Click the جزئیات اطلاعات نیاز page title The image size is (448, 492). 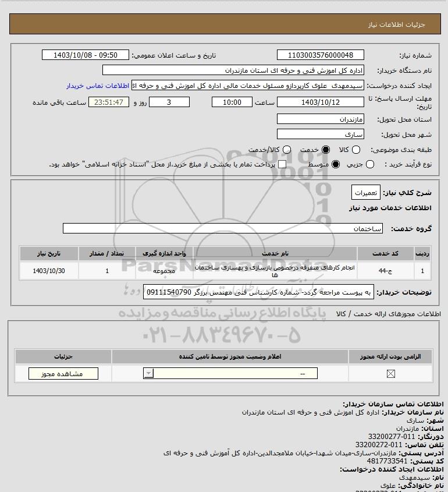(397, 24)
